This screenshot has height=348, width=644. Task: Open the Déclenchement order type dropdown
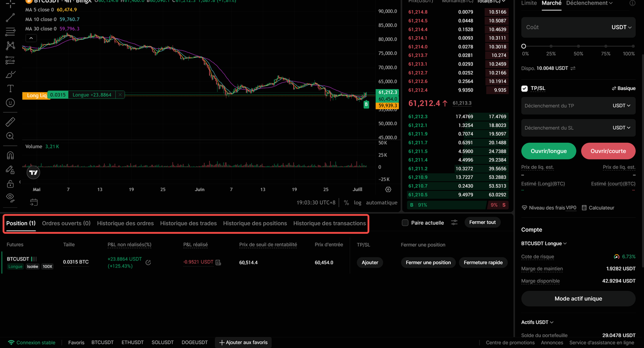(589, 3)
